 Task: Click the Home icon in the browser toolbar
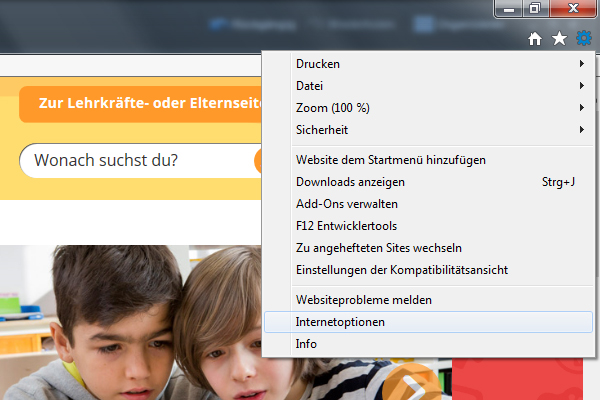(535, 39)
